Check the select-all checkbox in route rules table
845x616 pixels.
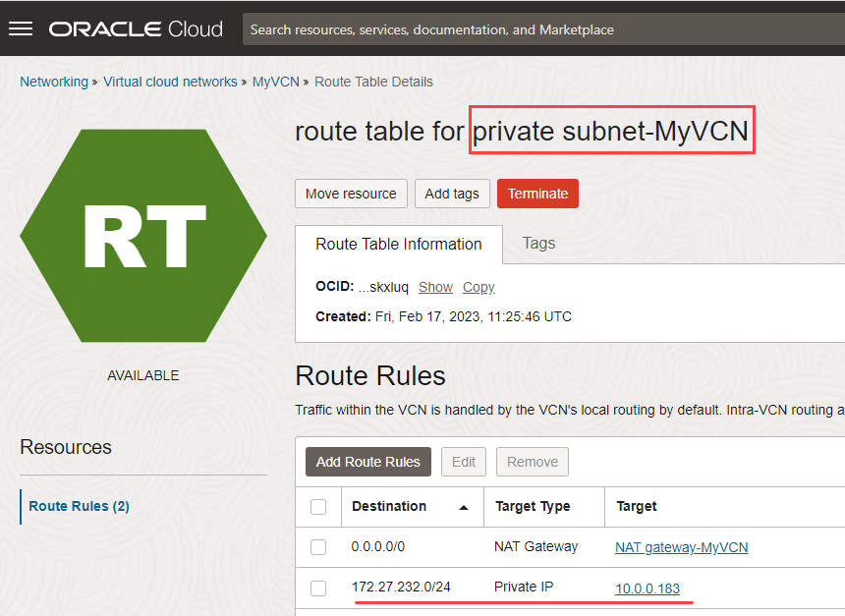(318, 506)
